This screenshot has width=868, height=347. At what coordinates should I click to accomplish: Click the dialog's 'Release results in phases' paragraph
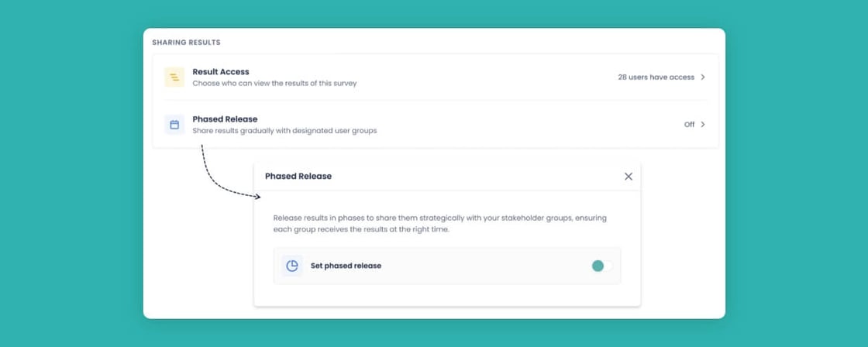(x=439, y=224)
